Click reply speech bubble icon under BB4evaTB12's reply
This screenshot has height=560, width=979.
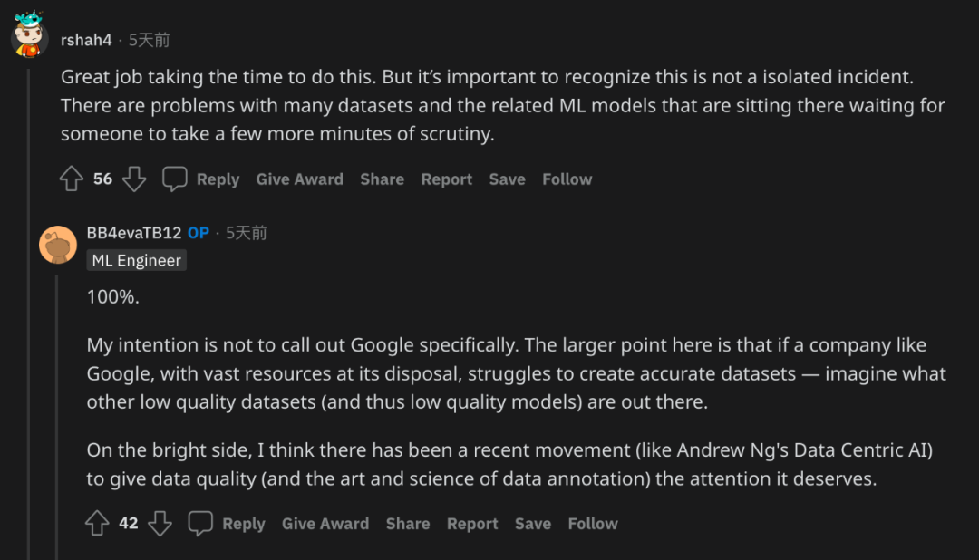200,524
